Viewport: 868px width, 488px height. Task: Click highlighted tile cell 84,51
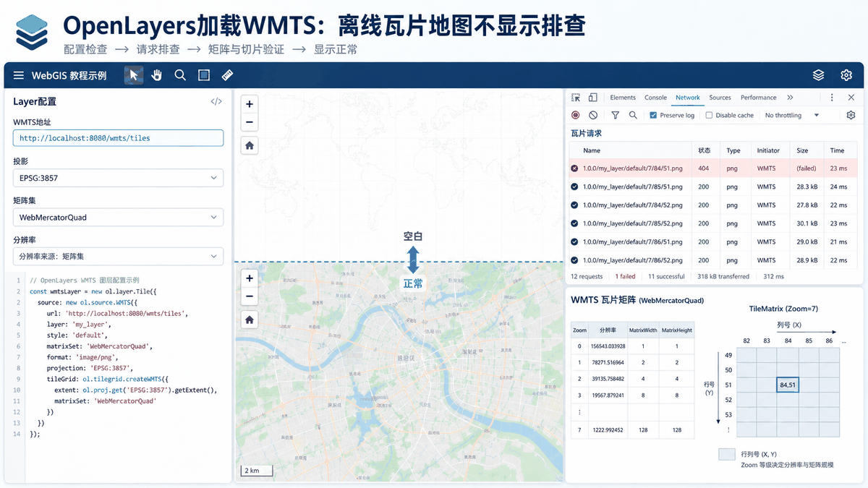pyautogui.click(x=788, y=385)
